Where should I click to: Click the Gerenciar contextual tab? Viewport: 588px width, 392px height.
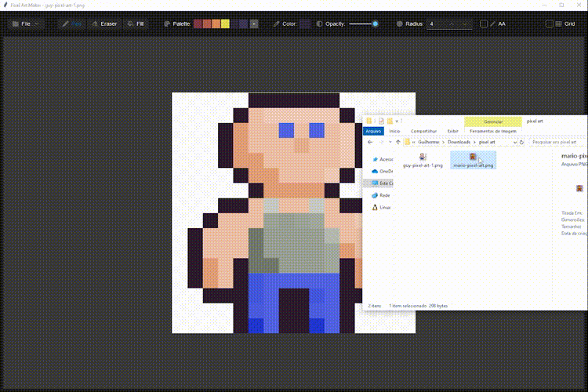tap(493, 122)
